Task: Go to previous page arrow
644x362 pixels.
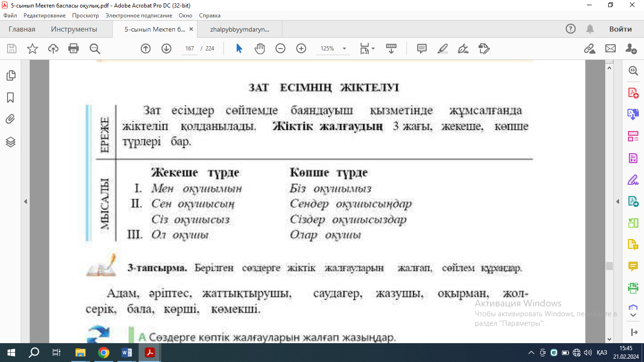Action: 146,49
